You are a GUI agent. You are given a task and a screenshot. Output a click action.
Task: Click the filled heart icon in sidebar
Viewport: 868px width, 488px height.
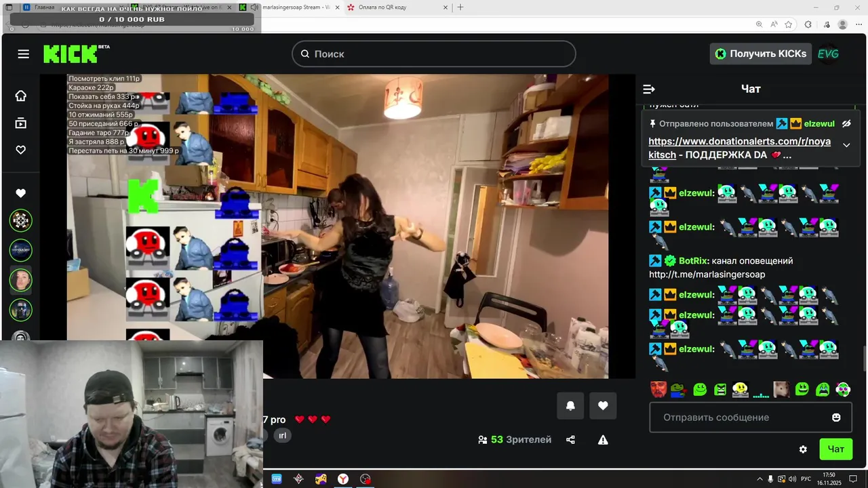pyautogui.click(x=21, y=193)
